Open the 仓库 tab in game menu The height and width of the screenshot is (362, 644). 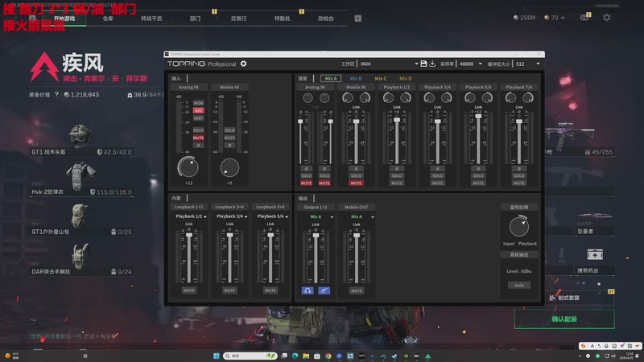click(108, 19)
